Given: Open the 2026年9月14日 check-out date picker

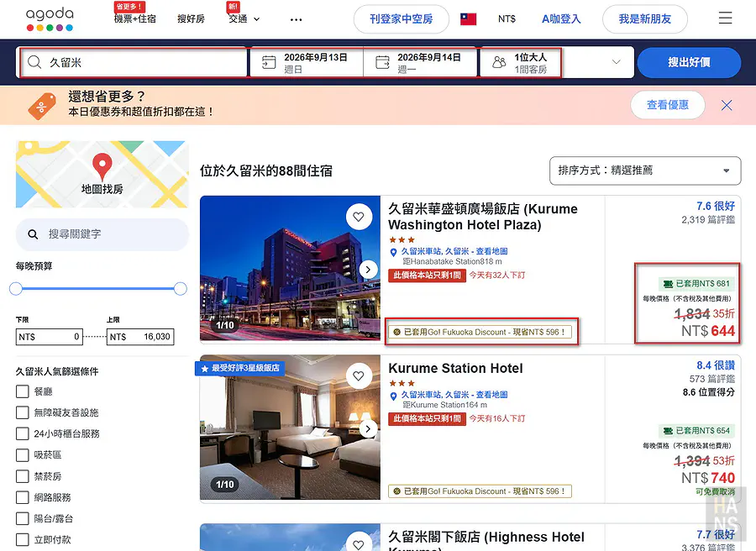Looking at the screenshot, I should (x=420, y=62).
